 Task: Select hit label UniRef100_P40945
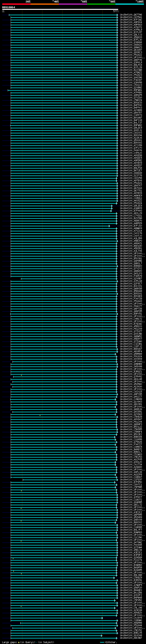[131, 545]
